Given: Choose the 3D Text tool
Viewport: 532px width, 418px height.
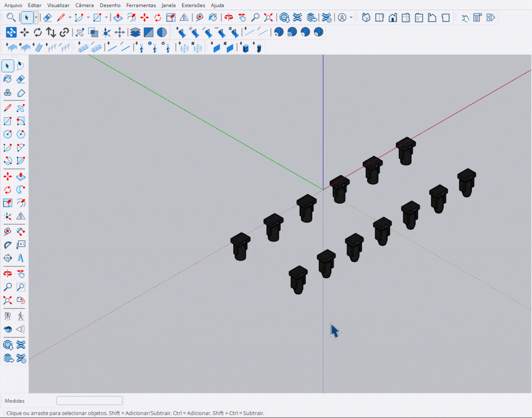Looking at the screenshot, I should (21, 258).
